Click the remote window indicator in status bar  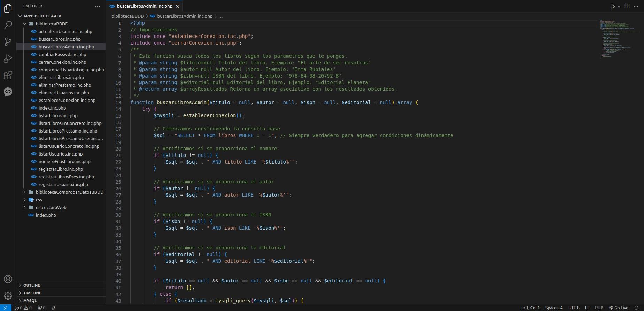tap(6, 308)
